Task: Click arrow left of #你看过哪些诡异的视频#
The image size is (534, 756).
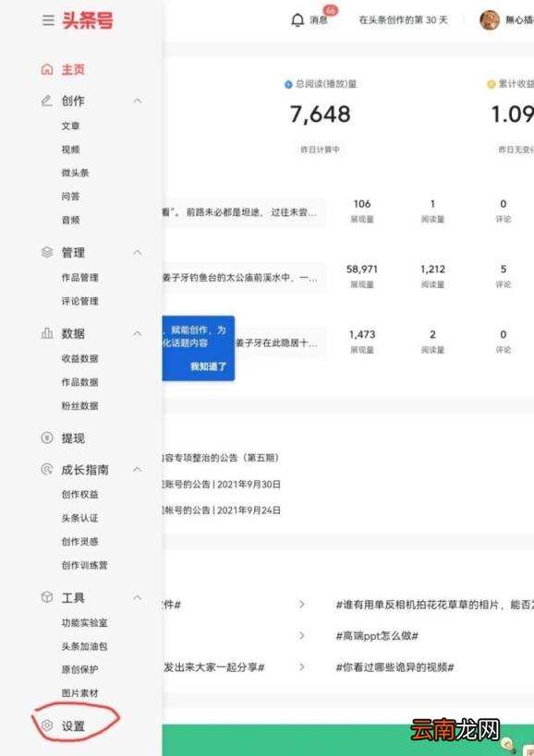Action: [x=302, y=667]
